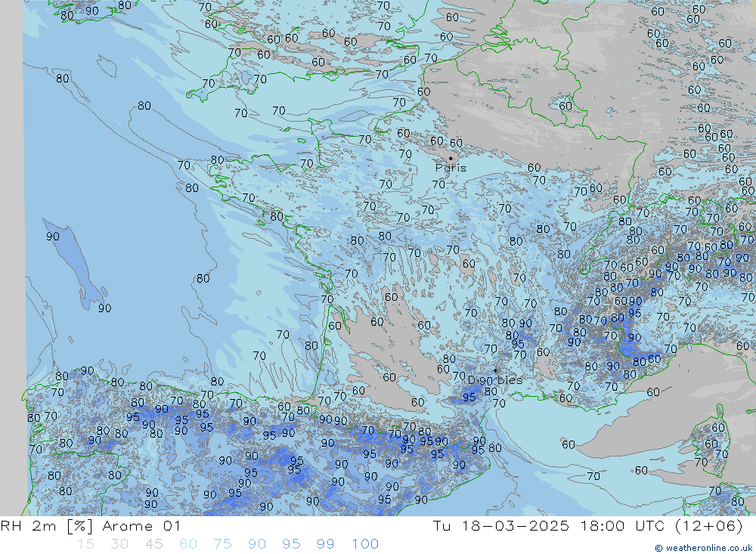Pick the legend value 99
The width and height of the screenshot is (756, 554).
325,544
